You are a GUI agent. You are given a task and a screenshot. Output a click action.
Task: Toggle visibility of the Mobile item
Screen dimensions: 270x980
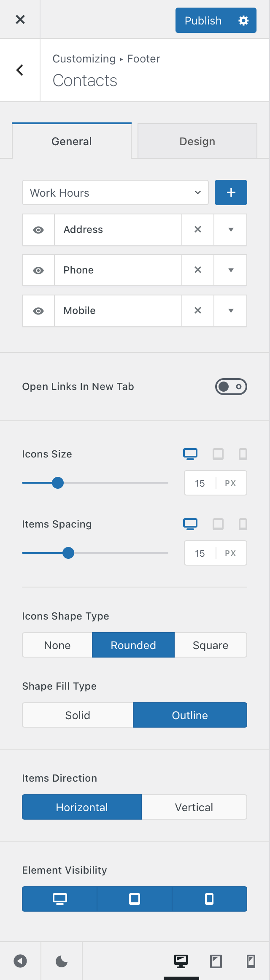coord(38,311)
